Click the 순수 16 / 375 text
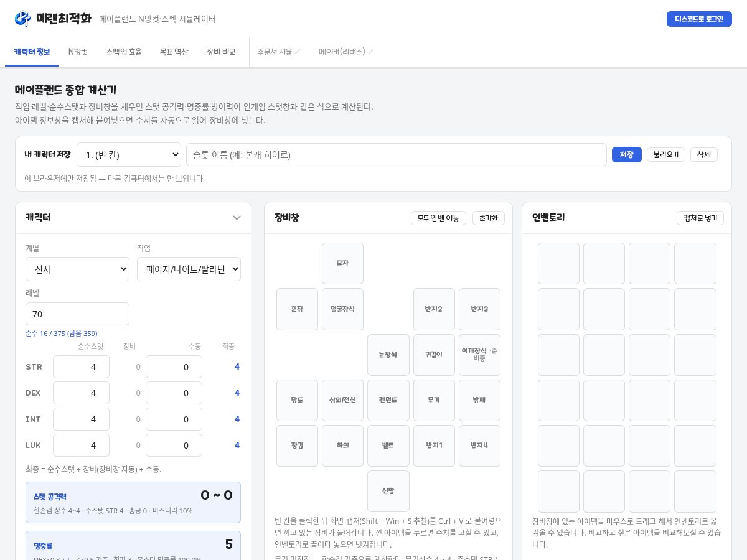The image size is (747, 560). pyautogui.click(x=62, y=334)
